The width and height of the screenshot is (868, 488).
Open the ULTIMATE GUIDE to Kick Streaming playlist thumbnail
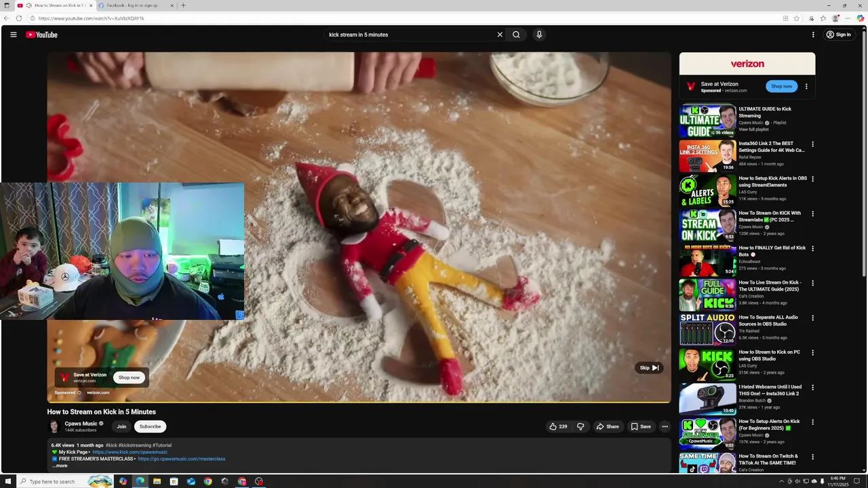(707, 121)
